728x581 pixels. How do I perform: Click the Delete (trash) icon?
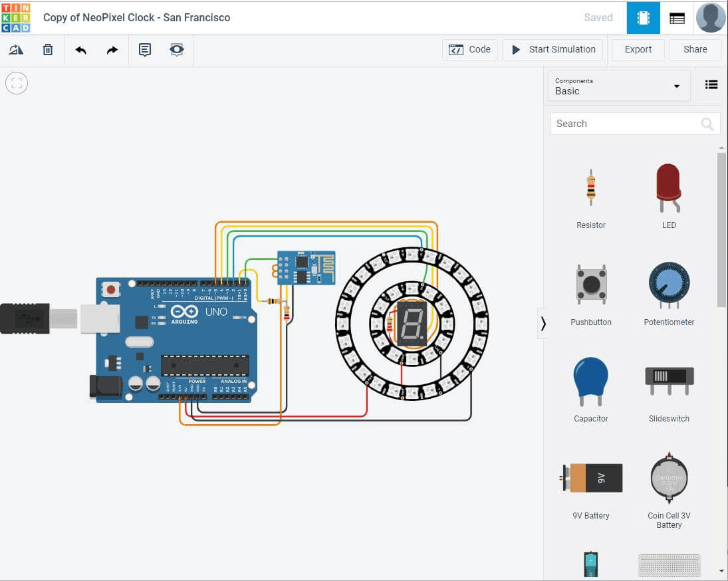[47, 49]
